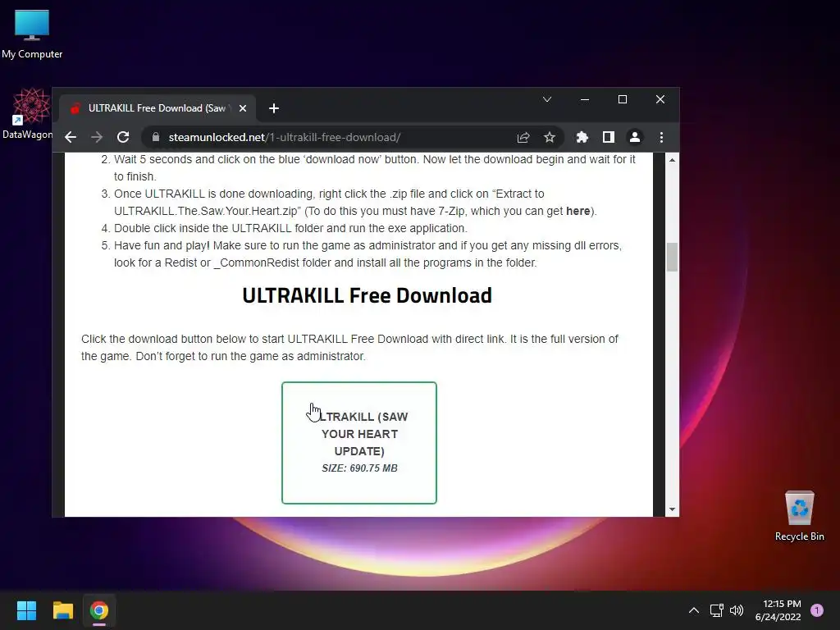Screen dimensions: 840x630
Task: Close the ULTRAKILL Free Download tab
Action: pyautogui.click(x=243, y=108)
